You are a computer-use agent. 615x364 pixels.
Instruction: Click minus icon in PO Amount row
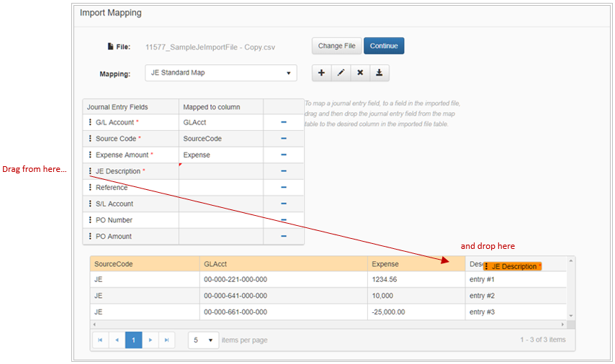(x=283, y=236)
